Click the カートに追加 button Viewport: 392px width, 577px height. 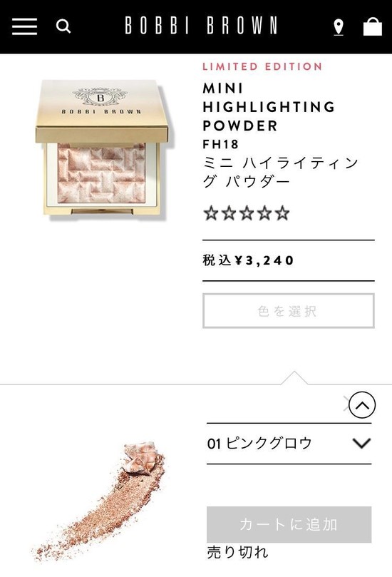point(289,524)
